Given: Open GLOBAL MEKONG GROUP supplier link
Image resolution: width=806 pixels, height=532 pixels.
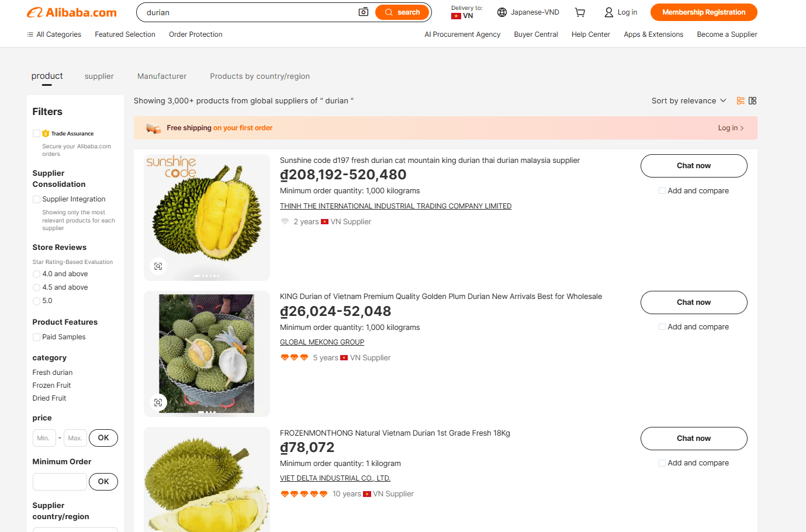Looking at the screenshot, I should pos(322,342).
